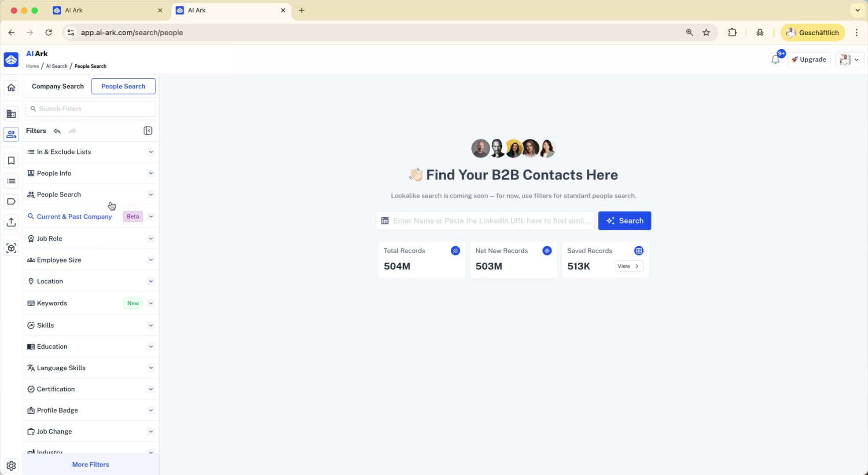Click the More Filters link
This screenshot has width=868, height=475.
(91, 464)
